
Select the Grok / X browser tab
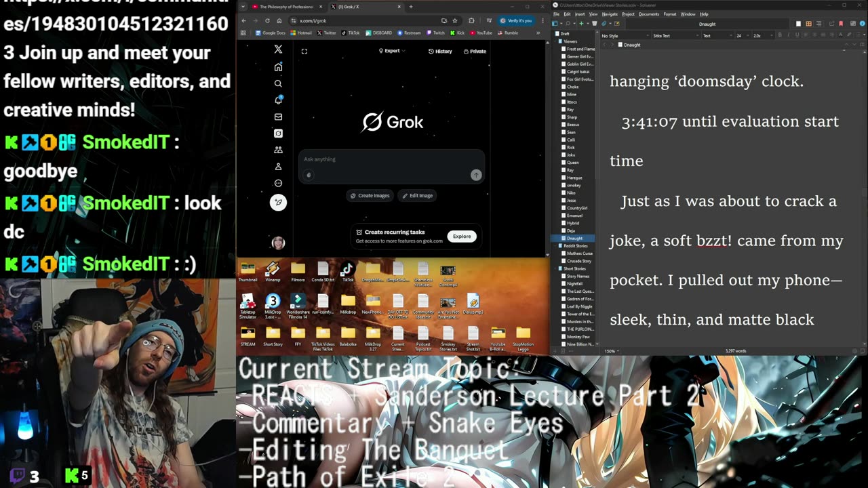click(x=366, y=7)
